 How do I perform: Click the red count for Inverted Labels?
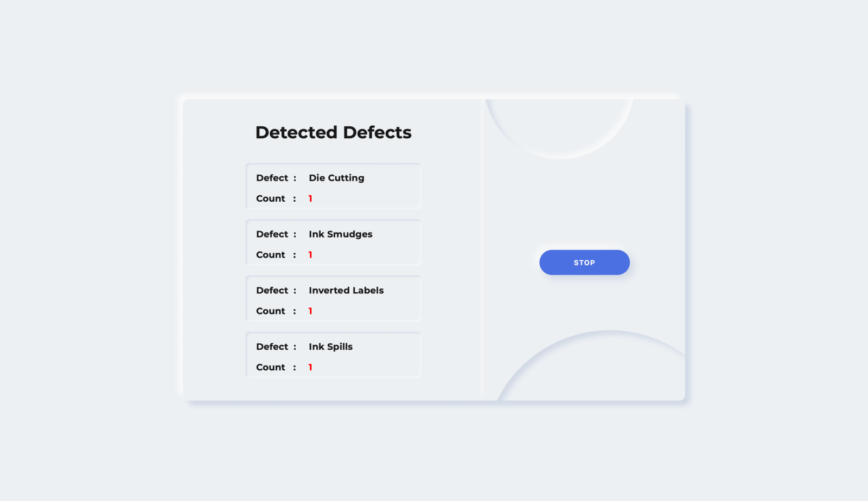point(310,311)
